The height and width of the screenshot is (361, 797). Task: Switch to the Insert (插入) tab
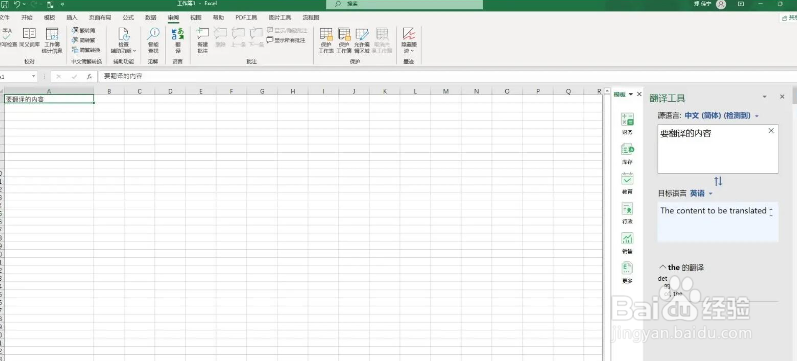coord(72,17)
